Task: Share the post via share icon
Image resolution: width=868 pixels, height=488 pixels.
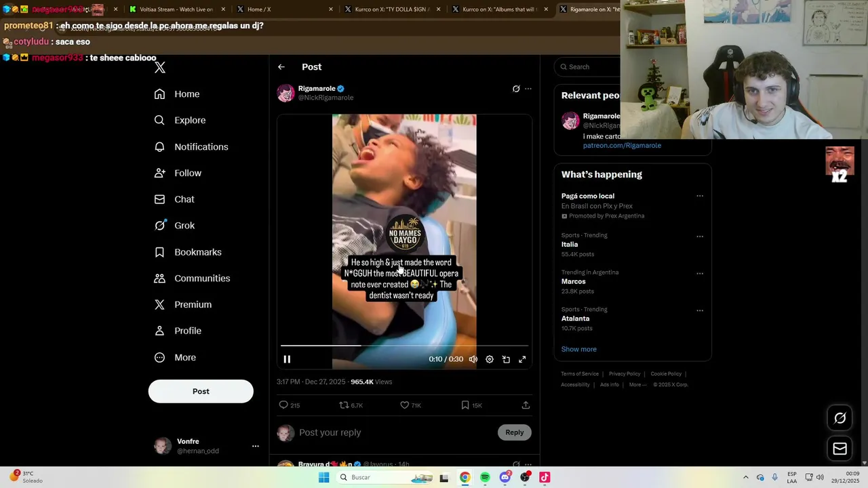Action: (526, 405)
